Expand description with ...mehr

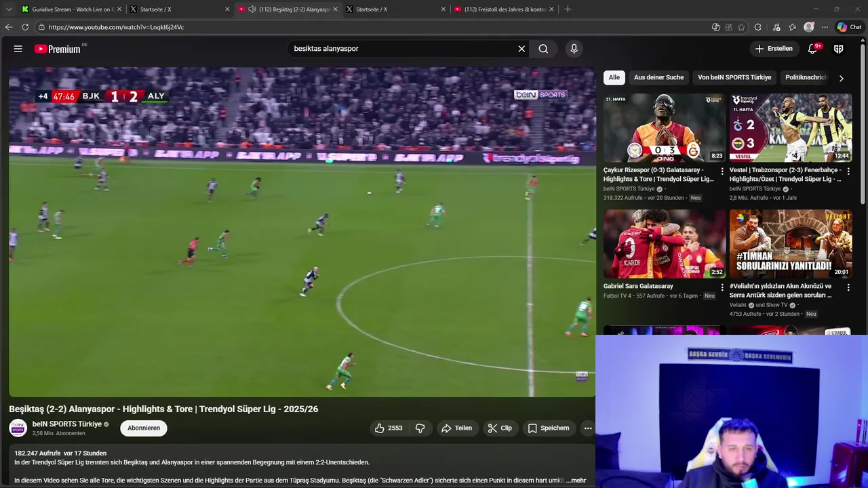pyautogui.click(x=576, y=481)
